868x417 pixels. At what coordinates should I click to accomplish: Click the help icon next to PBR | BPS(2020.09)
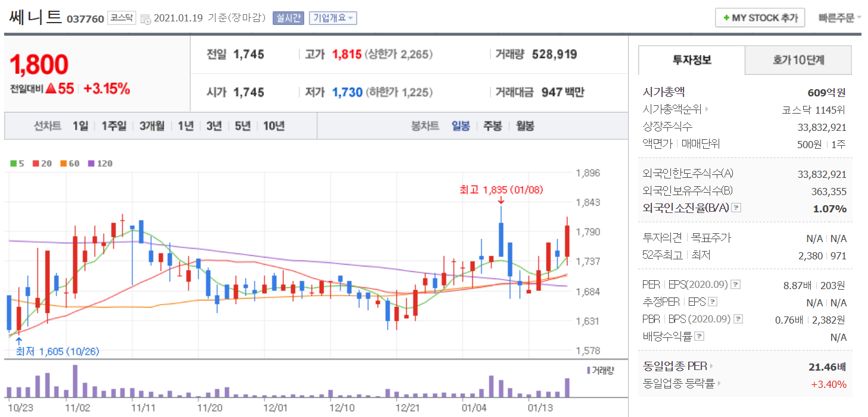(x=738, y=319)
